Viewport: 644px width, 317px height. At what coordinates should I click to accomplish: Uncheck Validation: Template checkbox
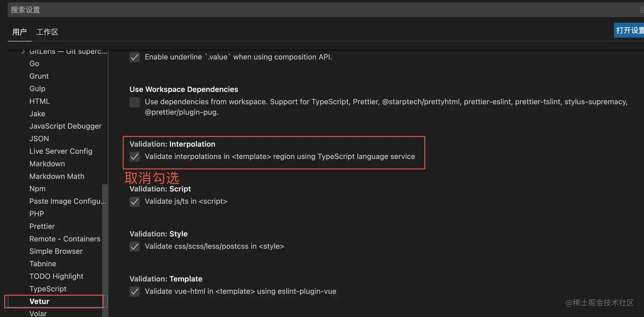135,292
